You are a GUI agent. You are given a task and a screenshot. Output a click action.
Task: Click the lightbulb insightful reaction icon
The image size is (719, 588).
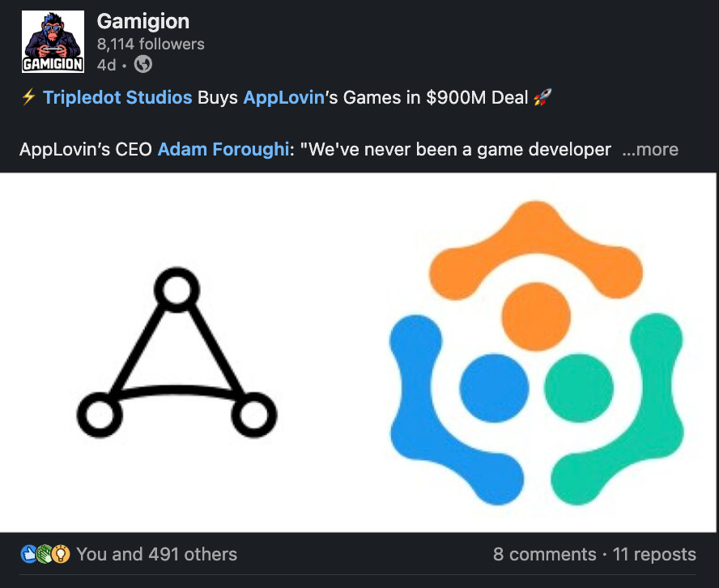point(61,554)
